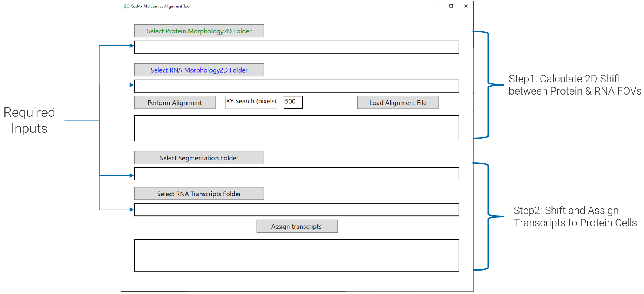
Task: Open Load Alignment File
Action: click(398, 103)
